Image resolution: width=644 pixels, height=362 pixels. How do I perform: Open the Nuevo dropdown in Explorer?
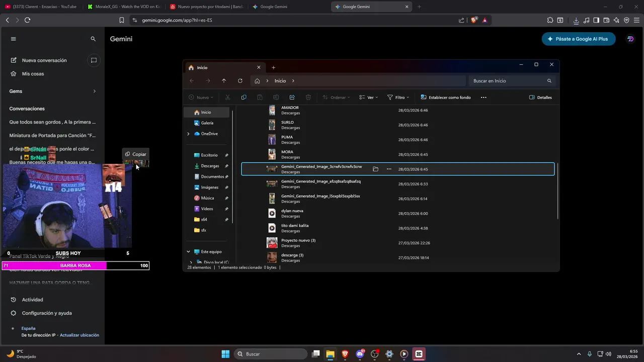201,98
